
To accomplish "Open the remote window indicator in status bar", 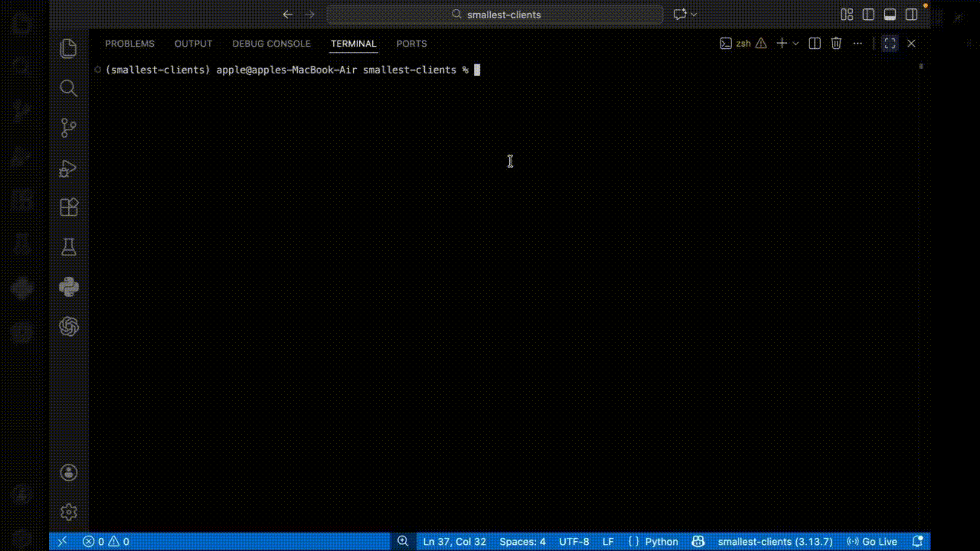I will pyautogui.click(x=62, y=542).
